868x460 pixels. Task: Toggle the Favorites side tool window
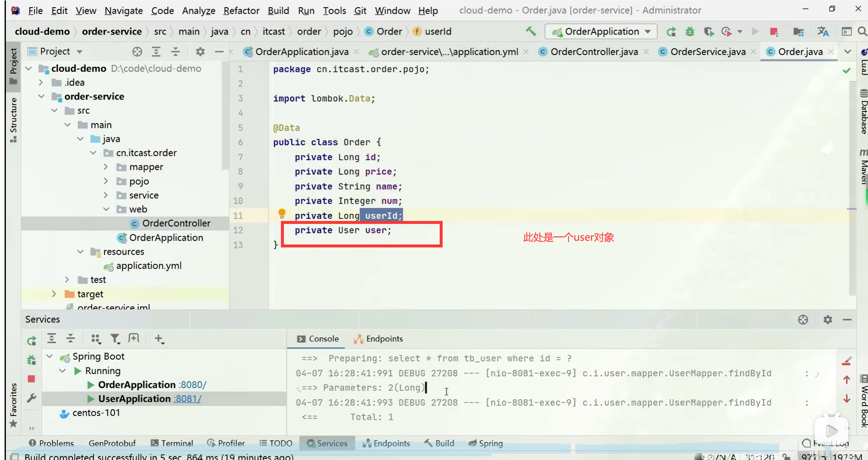[13, 404]
